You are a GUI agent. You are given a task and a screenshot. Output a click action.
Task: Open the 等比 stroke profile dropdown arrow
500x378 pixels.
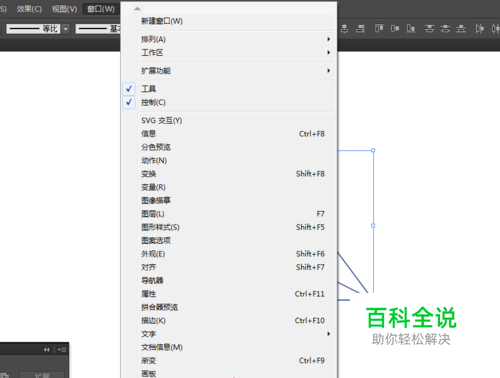(x=66, y=29)
